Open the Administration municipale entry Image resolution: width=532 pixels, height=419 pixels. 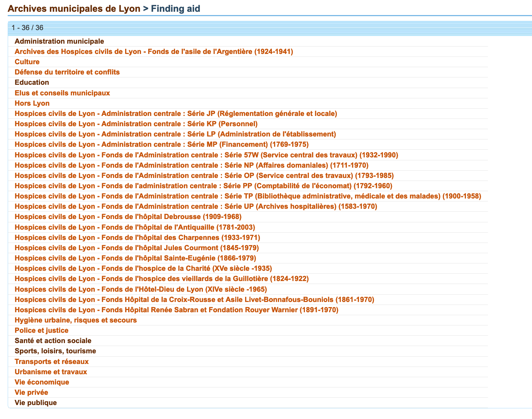coord(59,41)
